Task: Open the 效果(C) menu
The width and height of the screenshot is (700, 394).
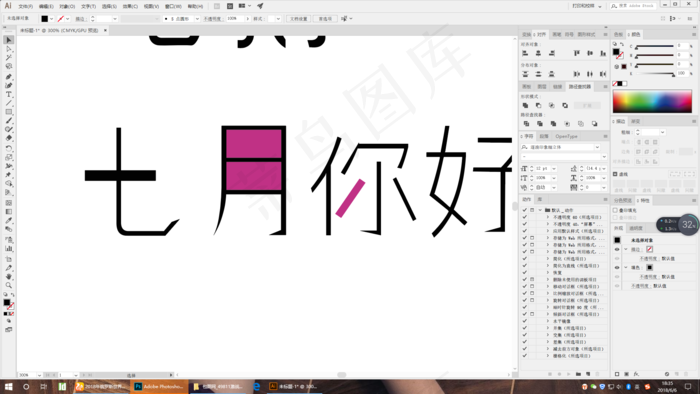Action: click(x=130, y=6)
